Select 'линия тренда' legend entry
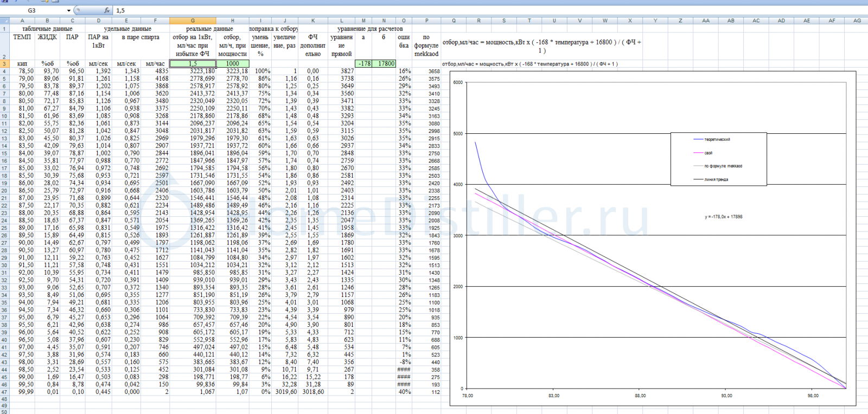Viewport: 868px width, 414px height. [x=716, y=179]
